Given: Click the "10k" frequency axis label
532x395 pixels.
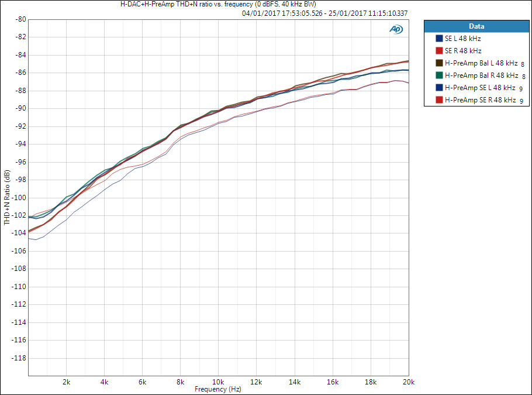Looking at the screenshot, I should pyautogui.click(x=218, y=382).
